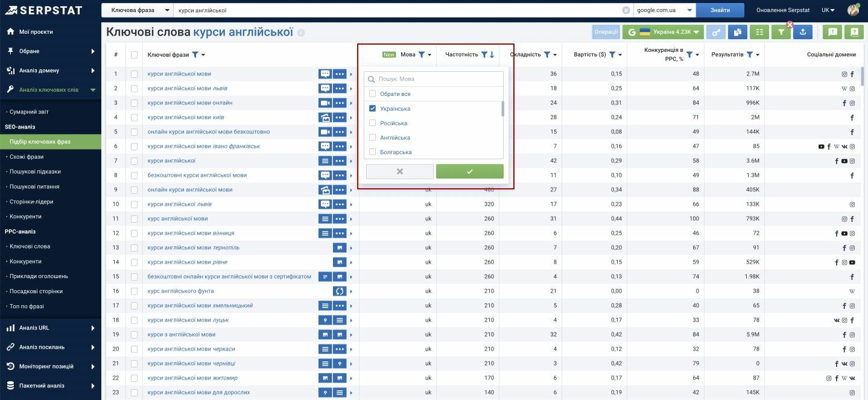This screenshot has height=400, width=868.
Task: Check the Російська language checkbox
Action: (x=372, y=123)
